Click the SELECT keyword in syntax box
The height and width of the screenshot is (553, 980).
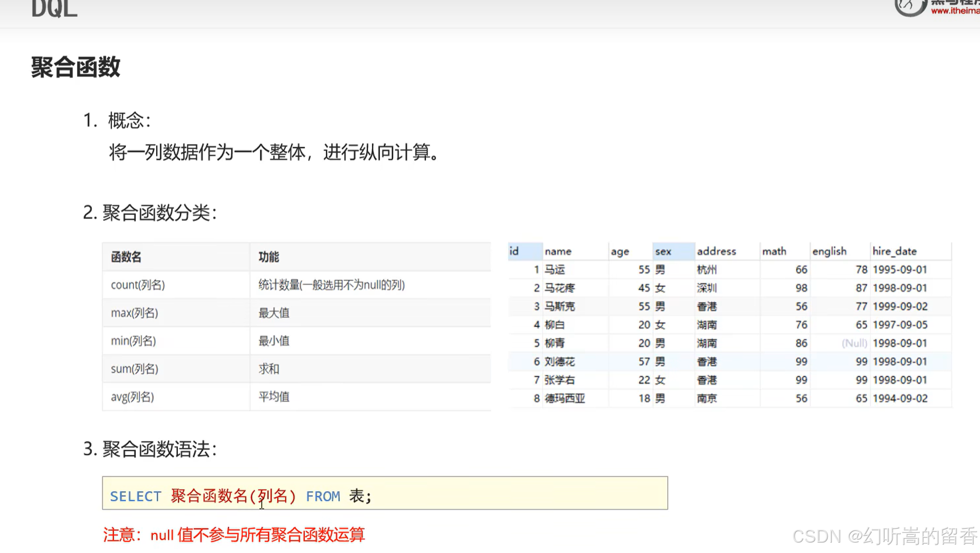[x=135, y=496]
